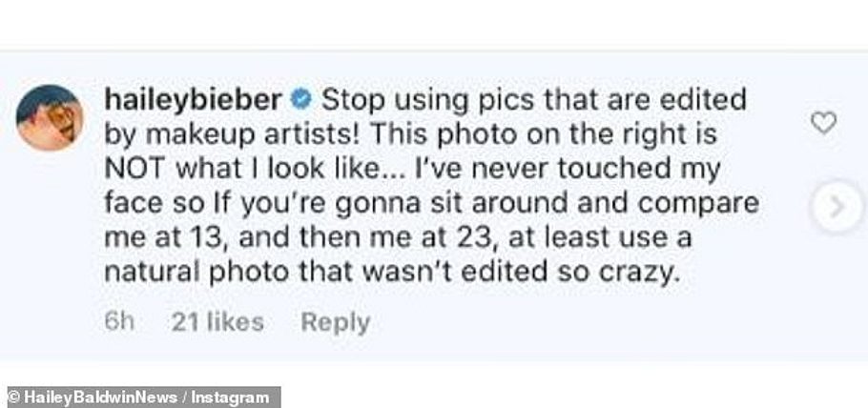Click the HaileyBaldwinNews / Instagram credit caption
Image resolution: width=868 pixels, height=408 pixels.
pyautogui.click(x=144, y=398)
